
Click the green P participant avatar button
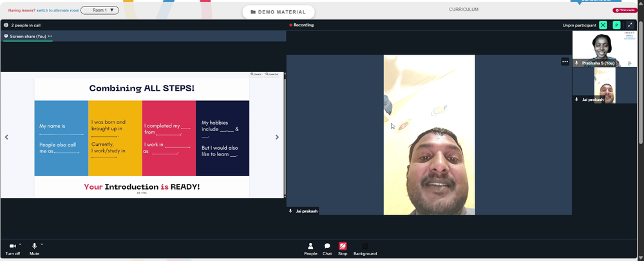[x=616, y=25]
